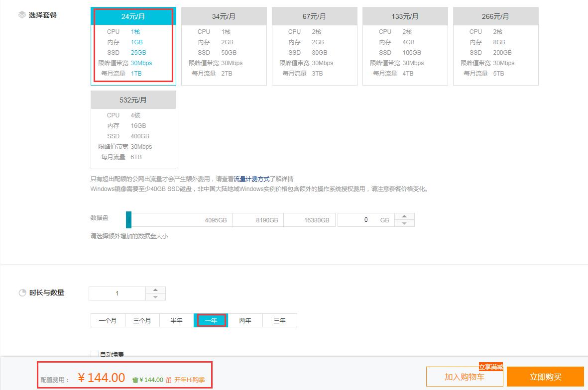The height and width of the screenshot is (390, 588).
Task: Choose the 半年 duration option
Action: coord(176,320)
